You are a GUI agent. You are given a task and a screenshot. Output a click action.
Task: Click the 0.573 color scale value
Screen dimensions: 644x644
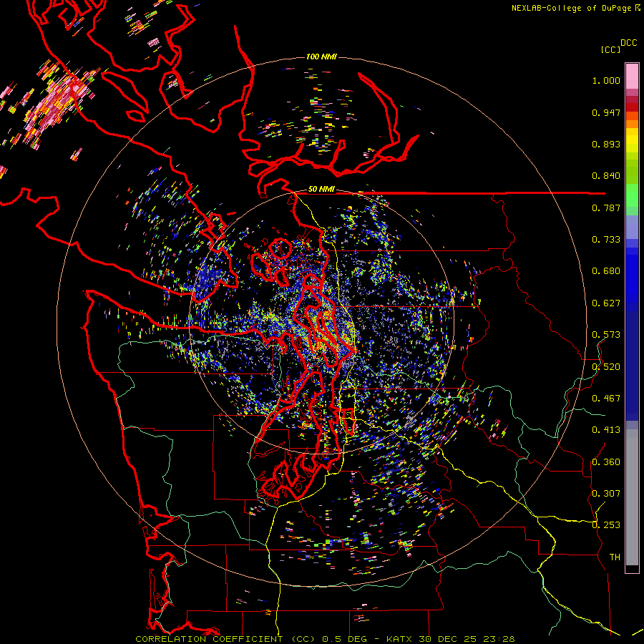[x=606, y=335]
